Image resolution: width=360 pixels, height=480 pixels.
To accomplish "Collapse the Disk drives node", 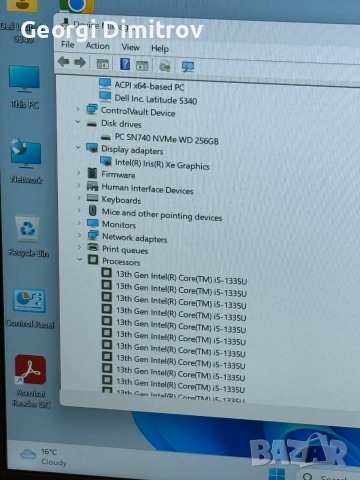I will 78,122.
